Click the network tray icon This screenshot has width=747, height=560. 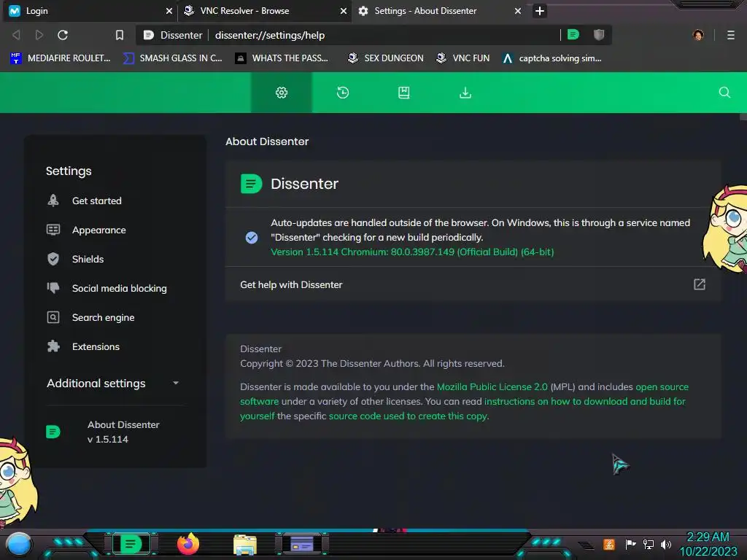click(x=649, y=544)
